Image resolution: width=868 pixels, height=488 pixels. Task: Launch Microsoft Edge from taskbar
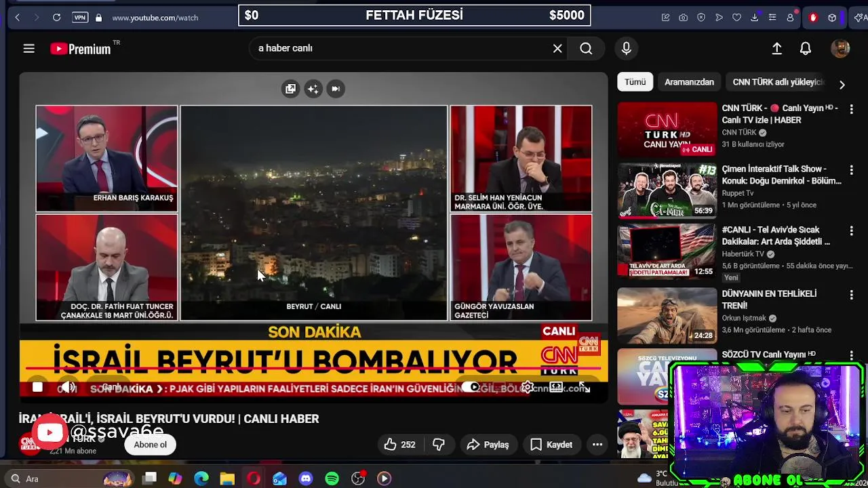click(201, 479)
